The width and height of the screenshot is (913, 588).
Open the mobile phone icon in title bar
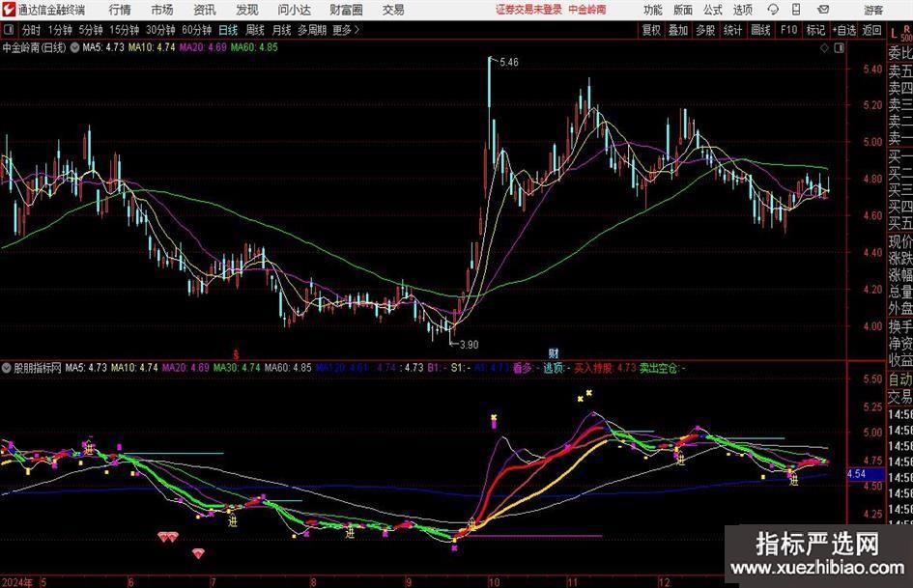click(796, 10)
